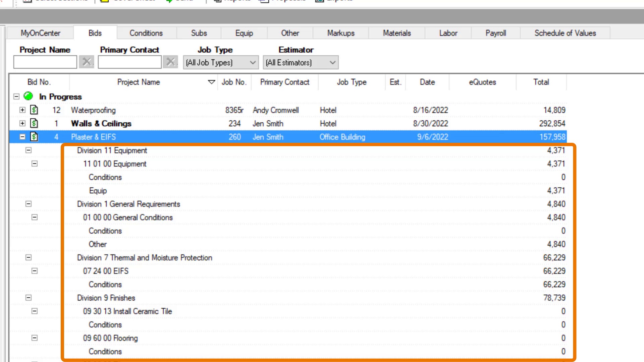
Task: Open the Job Type dropdown
Action: tap(253, 63)
